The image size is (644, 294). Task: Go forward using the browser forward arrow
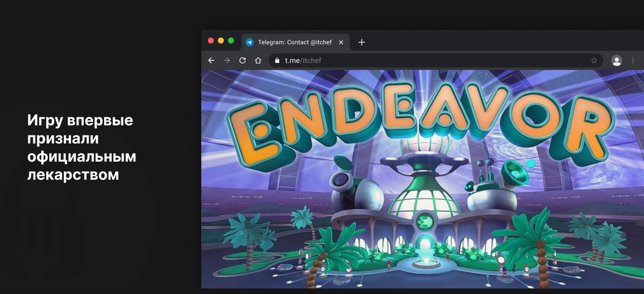(x=227, y=60)
